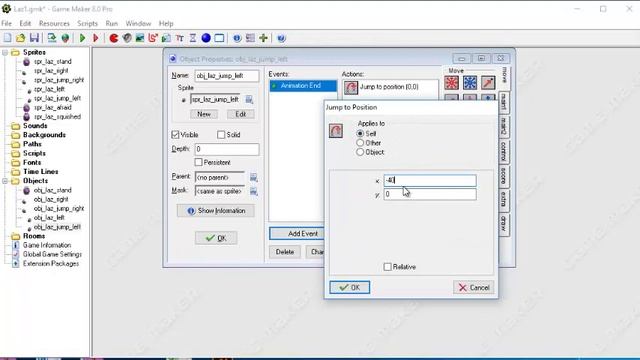Switch to the draw actions tab
Screen dimensions: 640x360
pyautogui.click(x=504, y=224)
